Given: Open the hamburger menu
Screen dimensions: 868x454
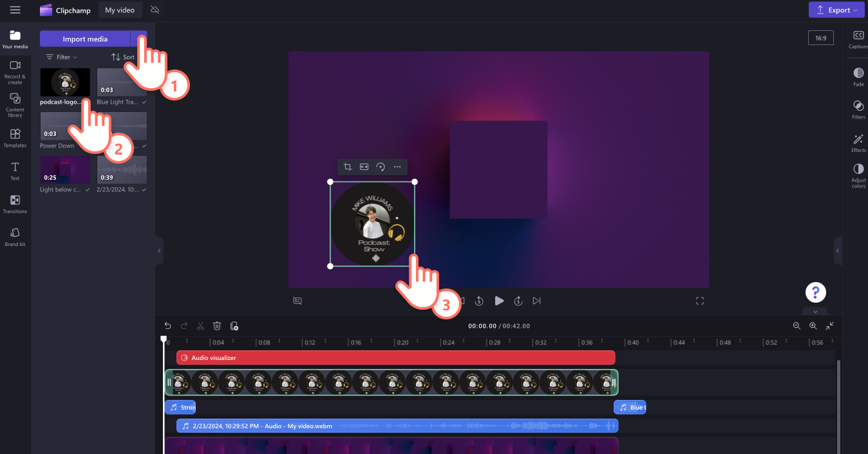Looking at the screenshot, I should tap(15, 10).
